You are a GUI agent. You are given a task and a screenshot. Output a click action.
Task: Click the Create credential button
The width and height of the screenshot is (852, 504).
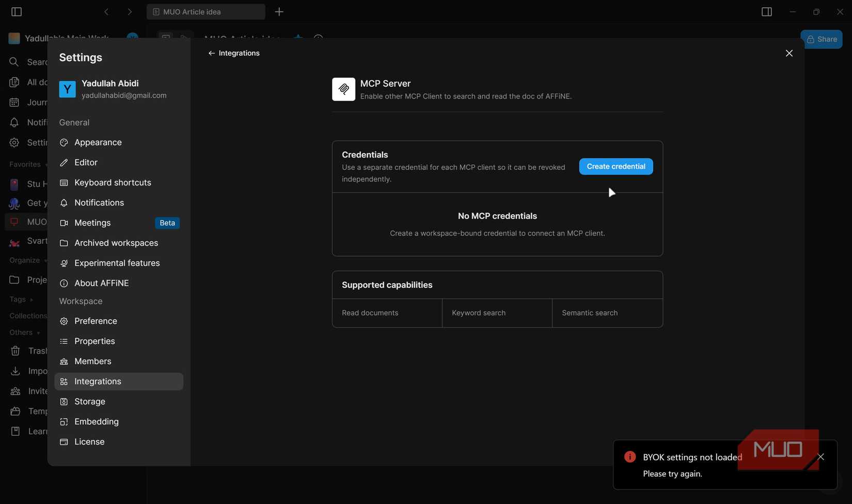pyautogui.click(x=616, y=166)
